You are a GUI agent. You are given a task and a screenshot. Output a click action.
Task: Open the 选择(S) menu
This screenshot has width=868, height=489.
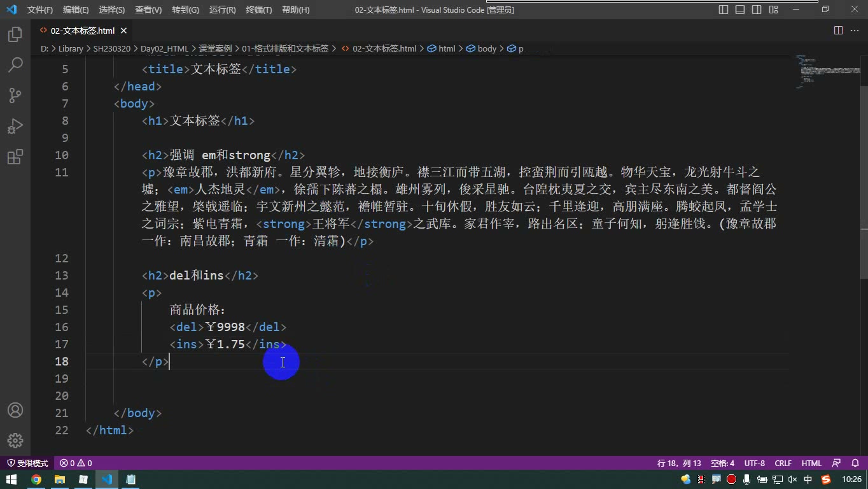(x=112, y=10)
